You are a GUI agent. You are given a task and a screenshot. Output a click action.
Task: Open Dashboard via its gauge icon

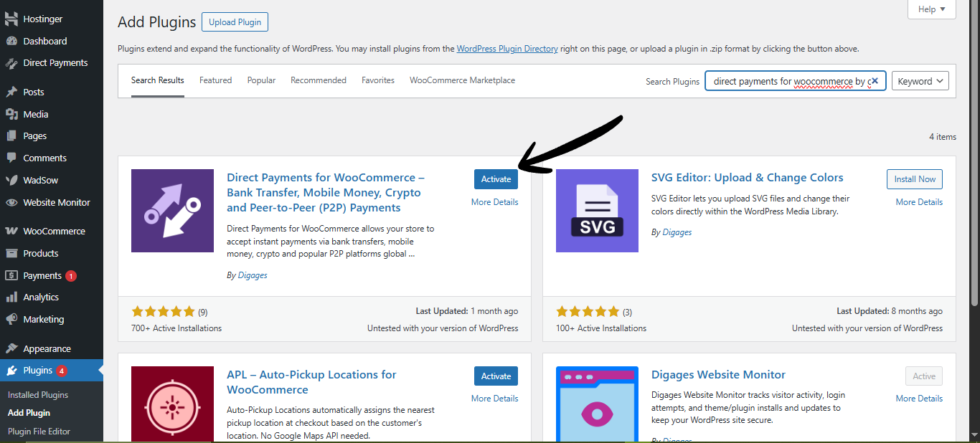click(11, 42)
